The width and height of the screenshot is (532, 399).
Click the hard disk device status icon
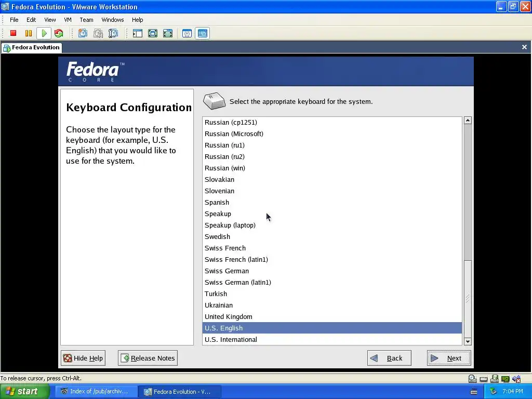pos(484,379)
